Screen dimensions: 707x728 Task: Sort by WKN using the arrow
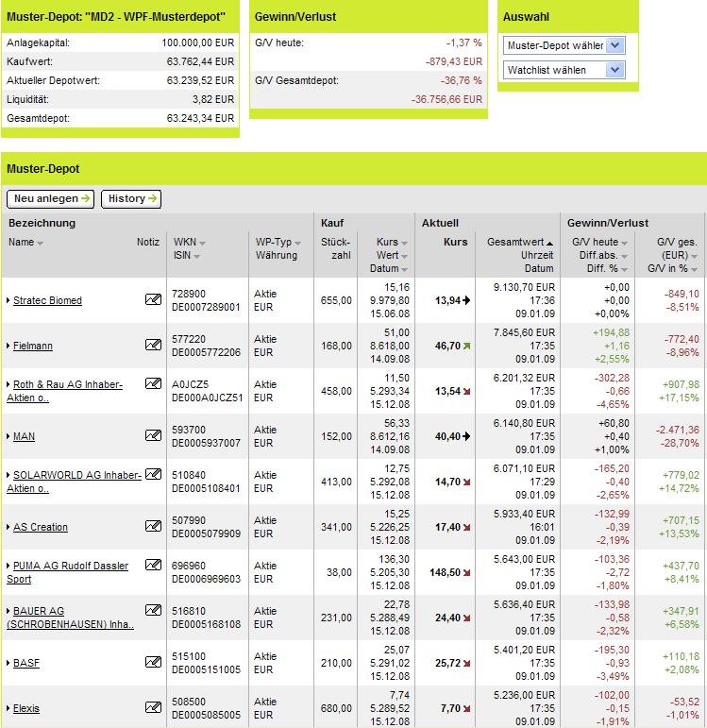click(202, 244)
